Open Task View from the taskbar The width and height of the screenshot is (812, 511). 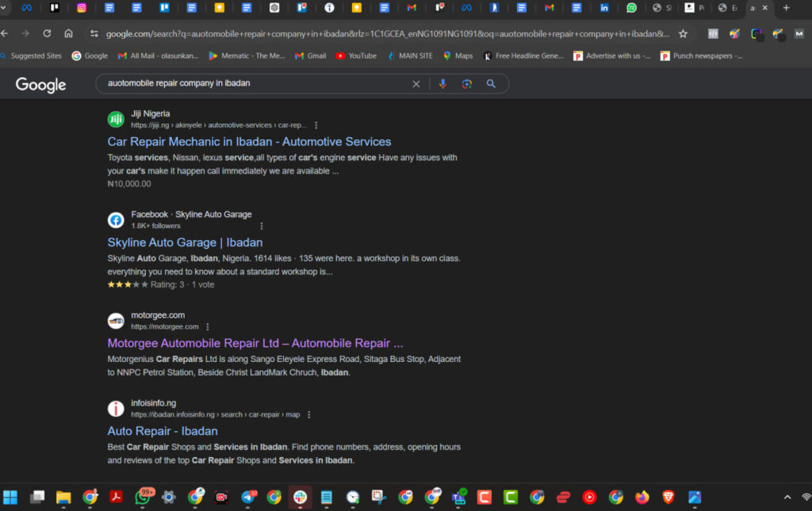36,498
